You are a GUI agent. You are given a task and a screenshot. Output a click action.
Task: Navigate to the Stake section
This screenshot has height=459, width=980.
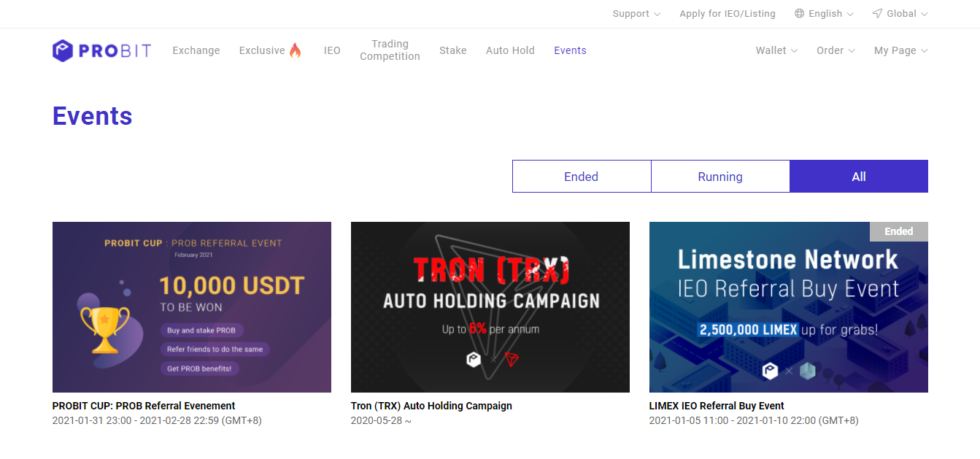pos(452,50)
